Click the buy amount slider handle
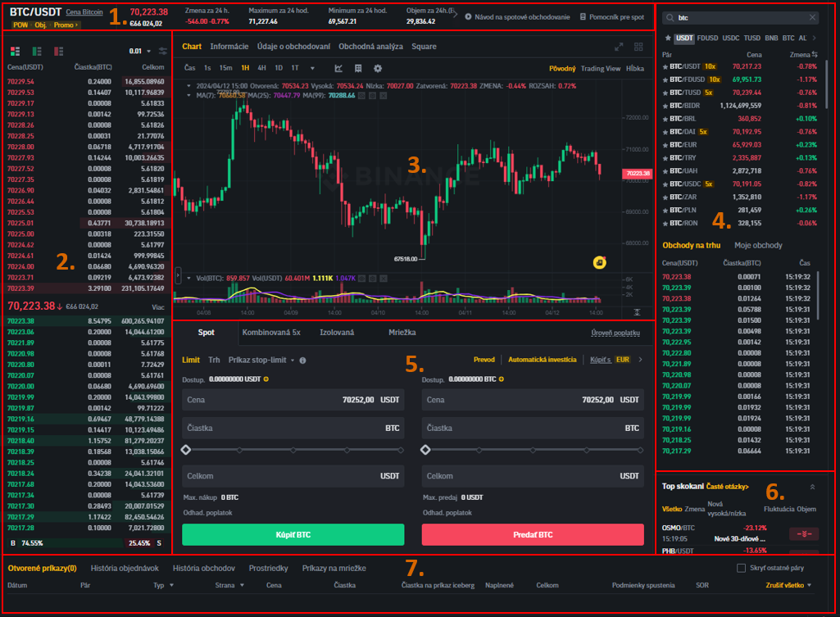 pyautogui.click(x=186, y=450)
